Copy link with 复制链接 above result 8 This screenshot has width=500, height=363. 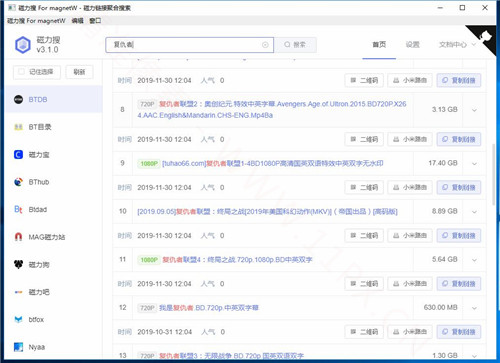pos(459,80)
